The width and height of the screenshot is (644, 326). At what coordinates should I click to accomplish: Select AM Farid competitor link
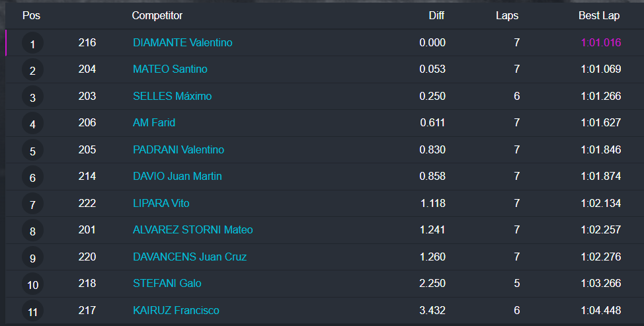pos(154,122)
